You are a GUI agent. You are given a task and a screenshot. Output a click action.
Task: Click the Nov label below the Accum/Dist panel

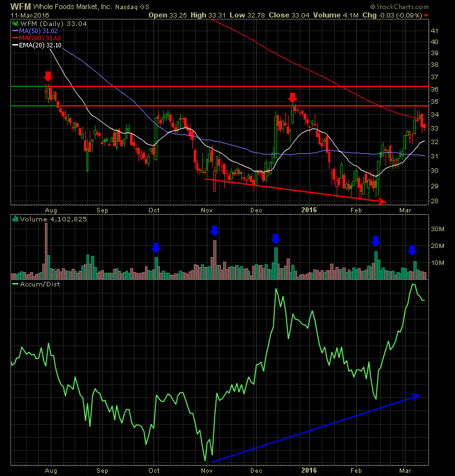pyautogui.click(x=207, y=471)
